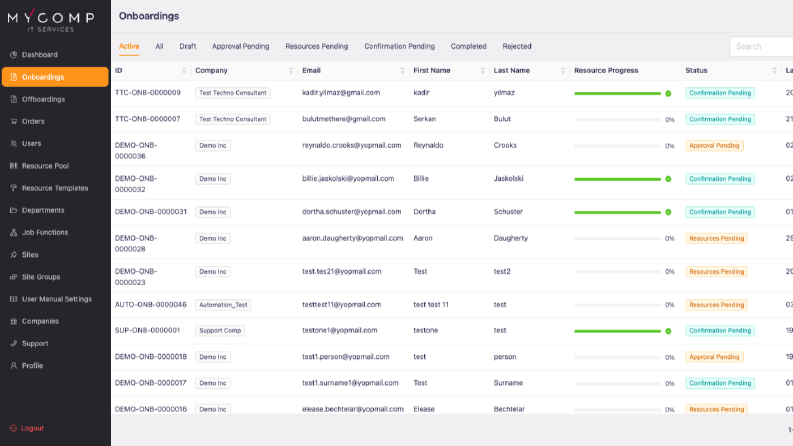The image size is (793, 446).
Task: Click Support Comp company tag
Action: [220, 331]
